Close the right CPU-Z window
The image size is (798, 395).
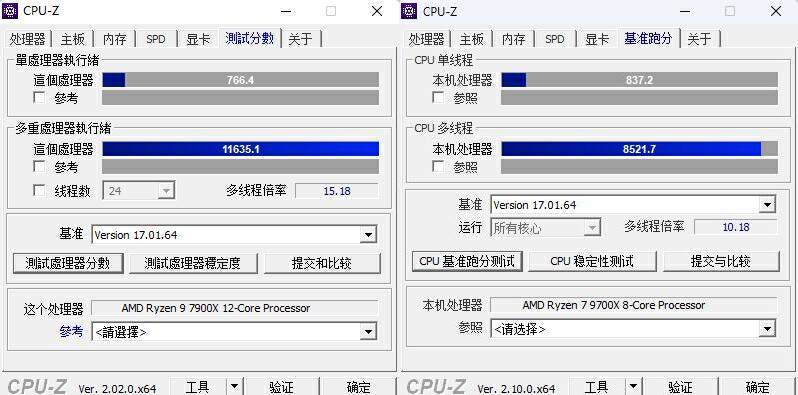click(776, 11)
